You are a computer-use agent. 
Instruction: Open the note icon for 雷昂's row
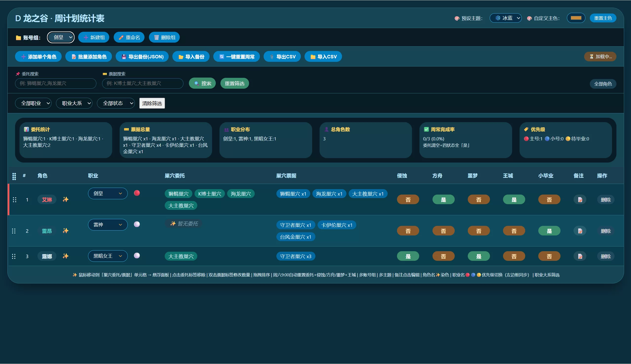pos(580,231)
